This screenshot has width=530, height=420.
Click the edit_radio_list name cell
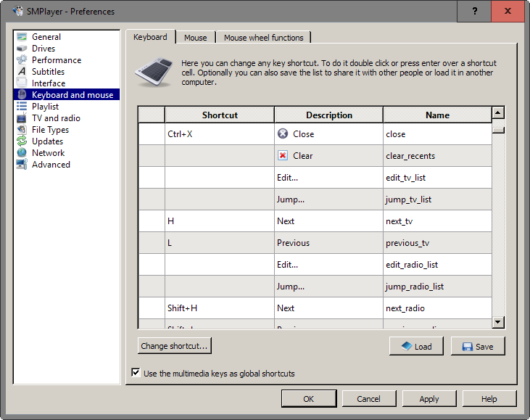[437, 265]
